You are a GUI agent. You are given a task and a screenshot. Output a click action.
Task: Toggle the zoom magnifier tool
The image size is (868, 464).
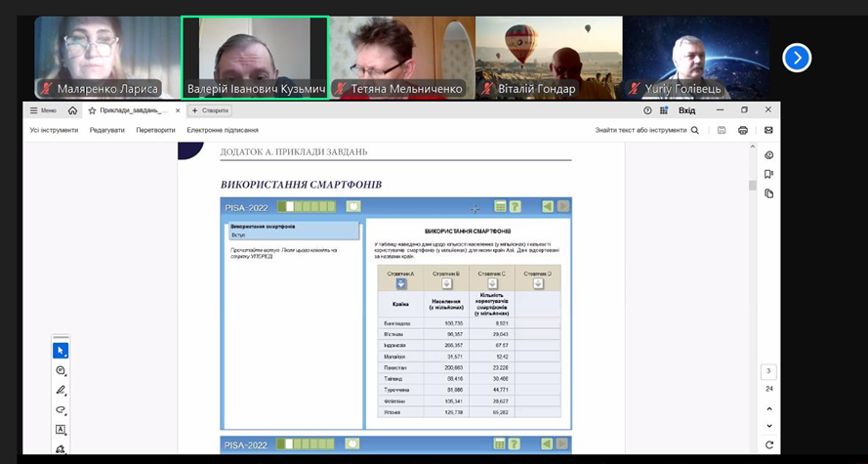pyautogui.click(x=61, y=371)
